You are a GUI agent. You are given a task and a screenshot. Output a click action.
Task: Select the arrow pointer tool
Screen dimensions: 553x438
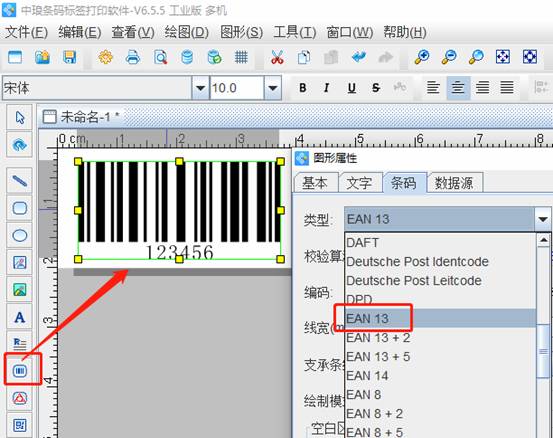20,117
